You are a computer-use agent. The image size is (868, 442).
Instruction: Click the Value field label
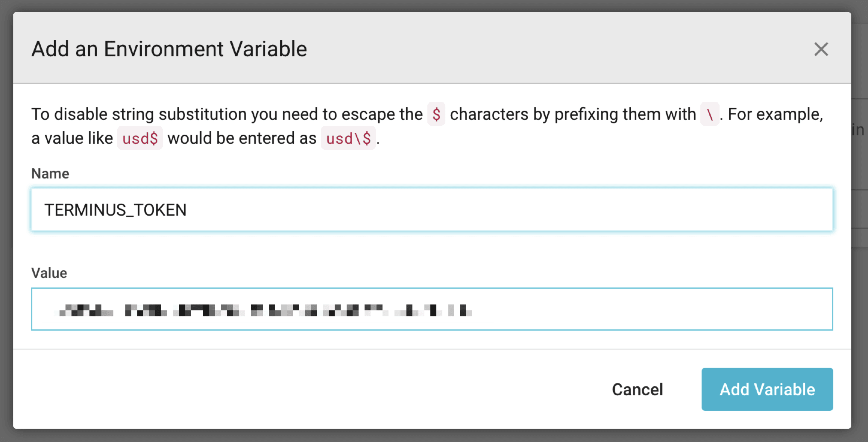(49, 273)
